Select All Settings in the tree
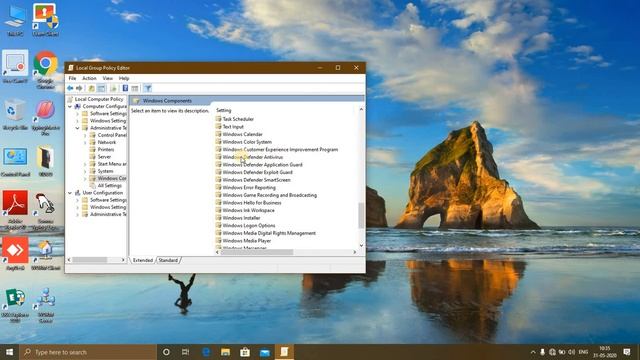 click(109, 185)
